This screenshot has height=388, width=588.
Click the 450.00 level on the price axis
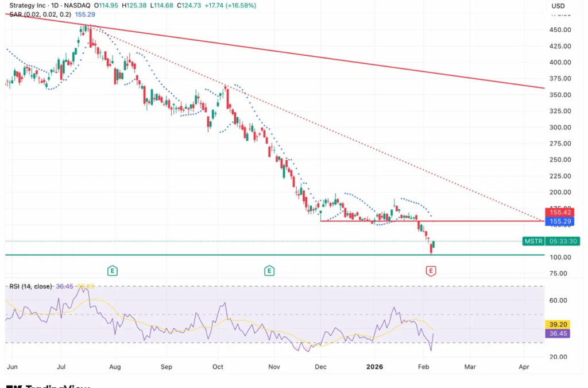[x=560, y=30]
